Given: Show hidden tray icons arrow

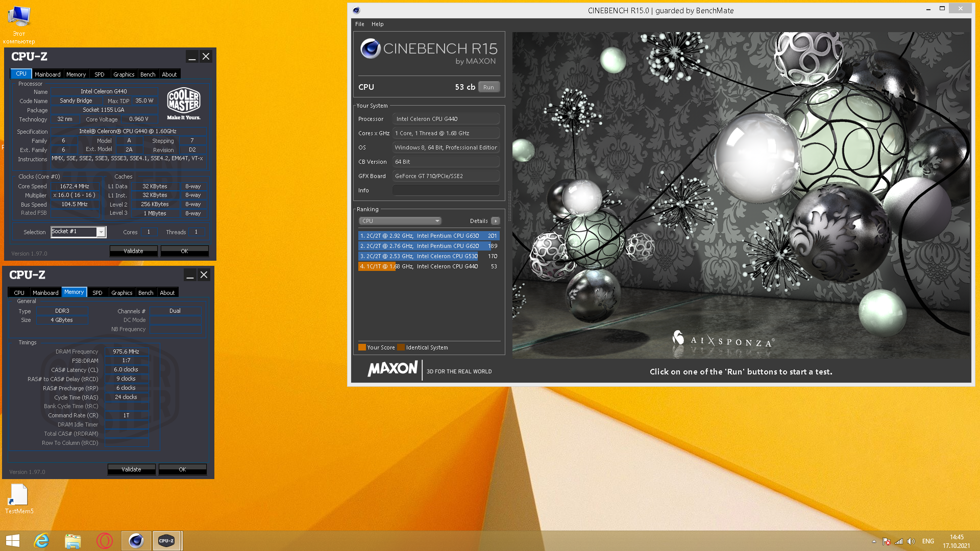Looking at the screenshot, I should [874, 541].
